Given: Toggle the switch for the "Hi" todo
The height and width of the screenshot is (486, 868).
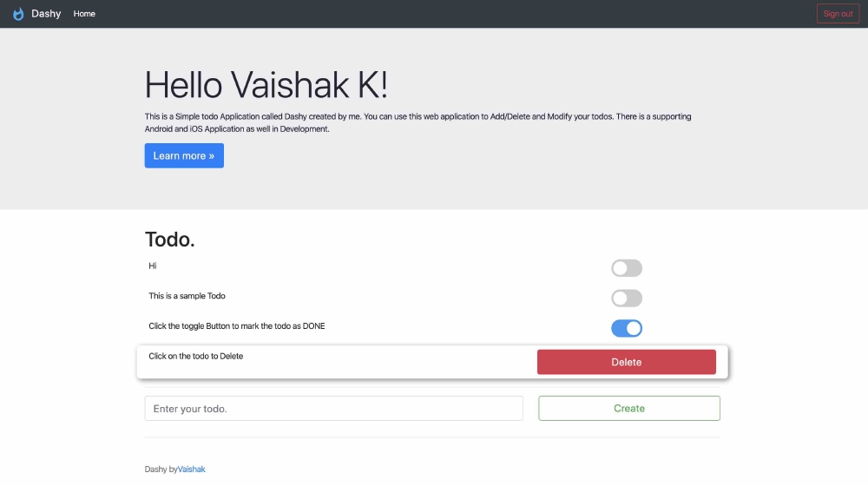Looking at the screenshot, I should pyautogui.click(x=627, y=268).
